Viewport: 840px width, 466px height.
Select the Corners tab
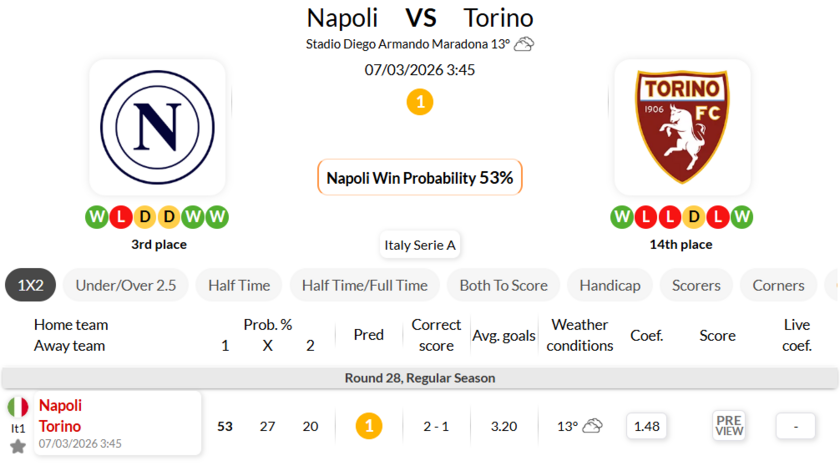coord(778,285)
